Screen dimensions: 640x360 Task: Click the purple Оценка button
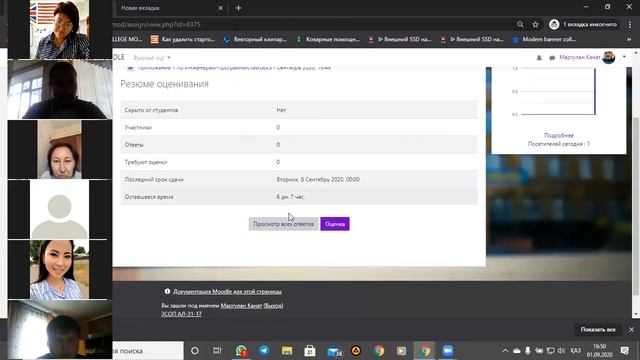[x=335, y=224]
